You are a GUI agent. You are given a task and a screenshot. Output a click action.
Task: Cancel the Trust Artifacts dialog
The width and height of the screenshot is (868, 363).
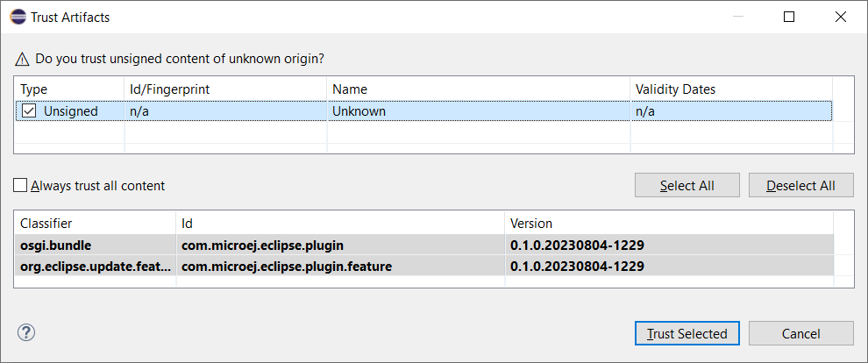pos(800,333)
